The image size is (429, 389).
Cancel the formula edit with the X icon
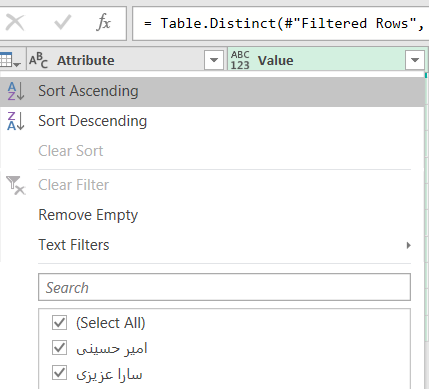pos(15,23)
